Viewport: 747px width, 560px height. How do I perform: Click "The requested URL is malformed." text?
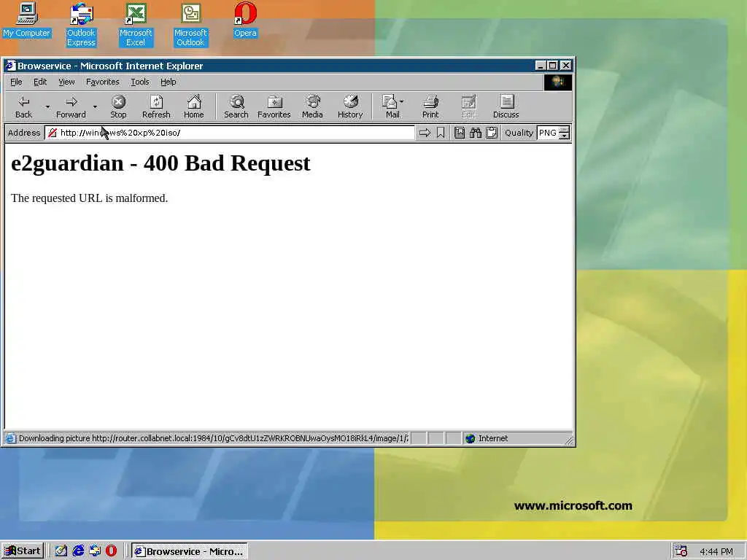(89, 198)
